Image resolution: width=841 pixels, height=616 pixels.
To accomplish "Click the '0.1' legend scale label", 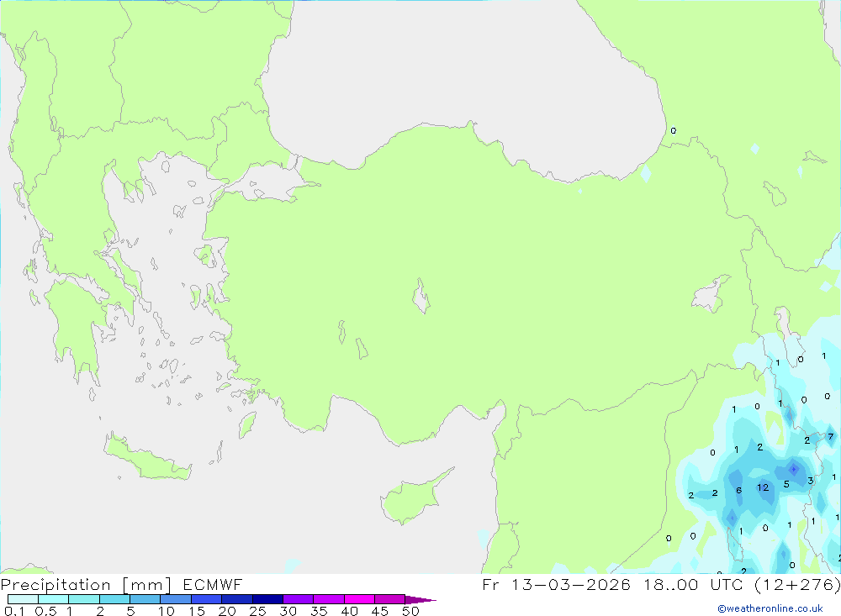I will tap(14, 611).
